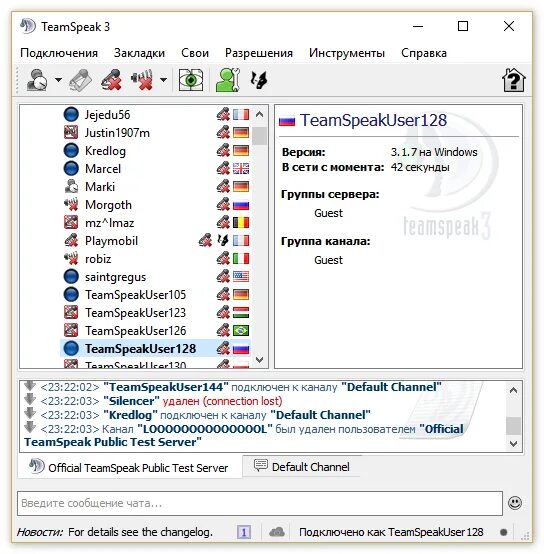Open the Закладки menu
Screen dimensions: 544x554
click(x=139, y=53)
